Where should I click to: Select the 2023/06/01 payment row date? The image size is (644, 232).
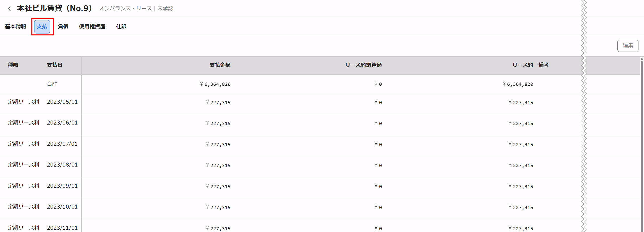click(x=62, y=123)
